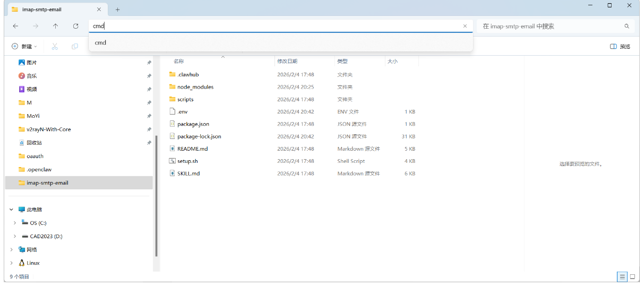Click the 2026/2/4 20:25 date cell
Image resolution: width=644 pixels, height=287 pixels.
pos(295,87)
